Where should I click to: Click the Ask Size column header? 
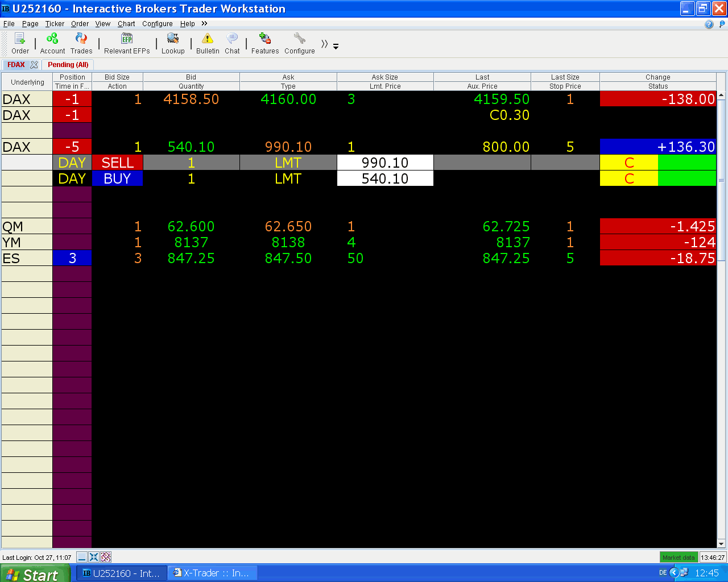click(385, 77)
